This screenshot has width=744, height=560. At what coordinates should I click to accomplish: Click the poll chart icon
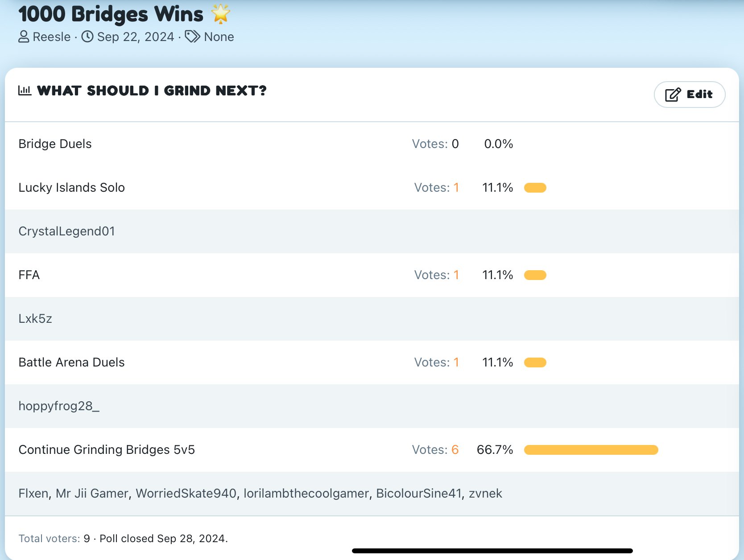pos(25,91)
